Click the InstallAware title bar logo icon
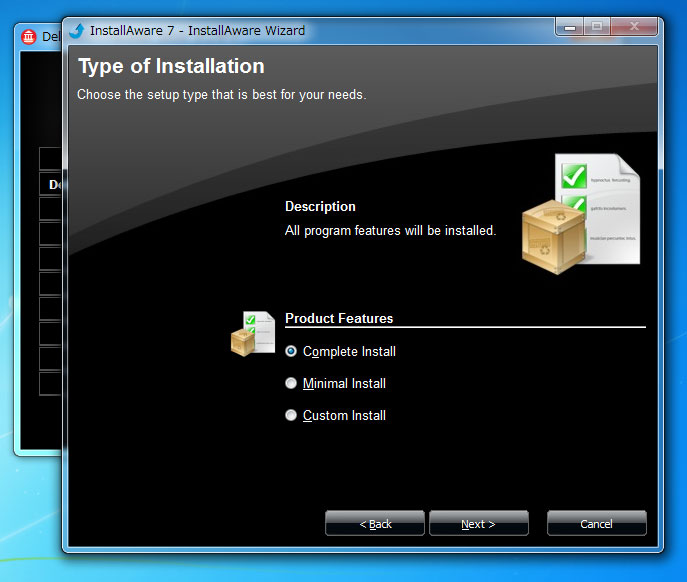 coord(77,31)
